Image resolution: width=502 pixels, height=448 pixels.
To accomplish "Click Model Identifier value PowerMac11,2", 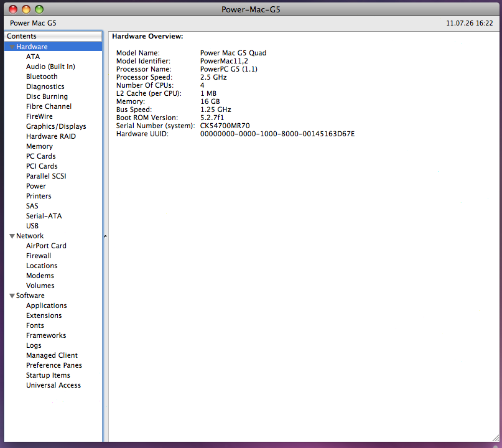I will 224,61.
